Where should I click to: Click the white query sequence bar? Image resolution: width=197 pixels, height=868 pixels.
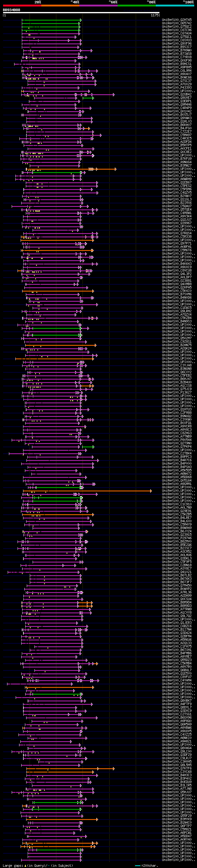click(x=81, y=13)
